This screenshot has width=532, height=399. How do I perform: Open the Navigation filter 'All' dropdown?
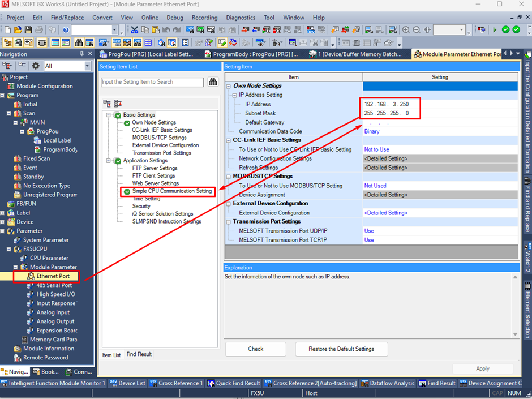pos(87,66)
